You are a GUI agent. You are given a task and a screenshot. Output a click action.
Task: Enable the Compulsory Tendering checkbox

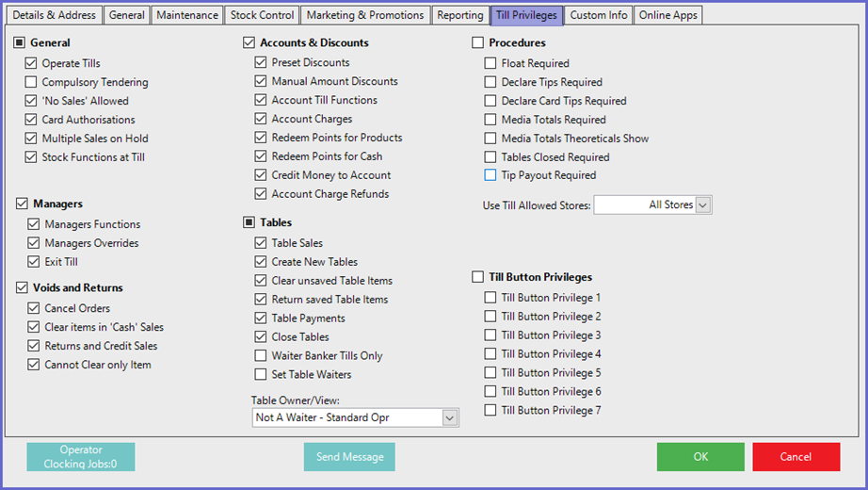33,82
